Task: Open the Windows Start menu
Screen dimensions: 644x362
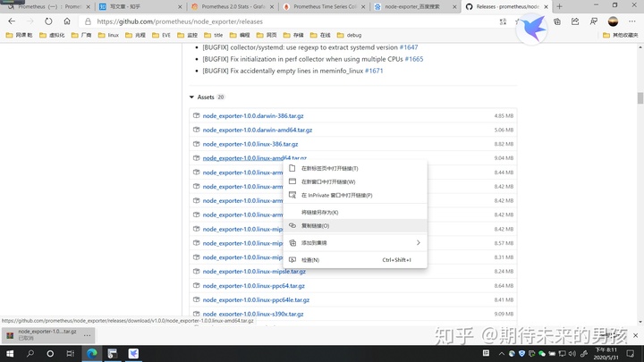Action: coord(10,353)
